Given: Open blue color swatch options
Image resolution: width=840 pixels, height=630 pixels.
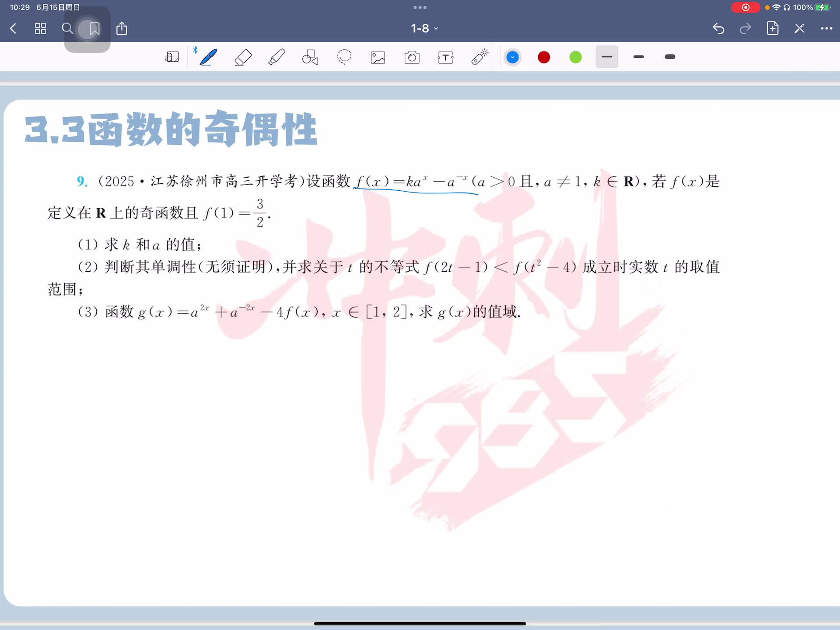Looking at the screenshot, I should coord(512,57).
